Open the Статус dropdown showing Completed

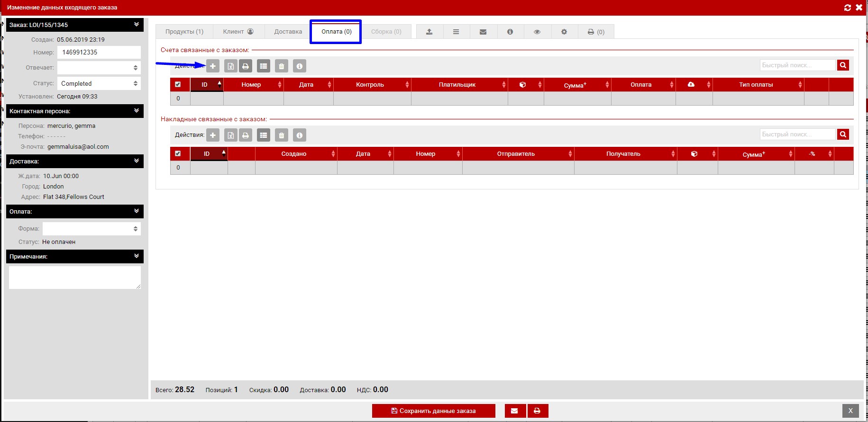pyautogui.click(x=99, y=83)
